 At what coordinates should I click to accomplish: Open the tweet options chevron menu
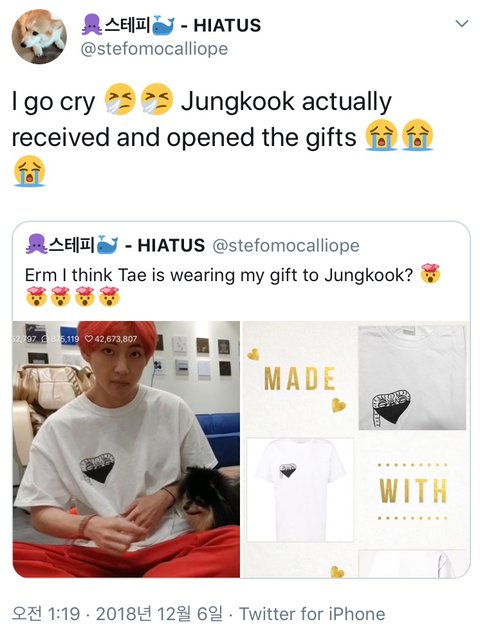461,23
